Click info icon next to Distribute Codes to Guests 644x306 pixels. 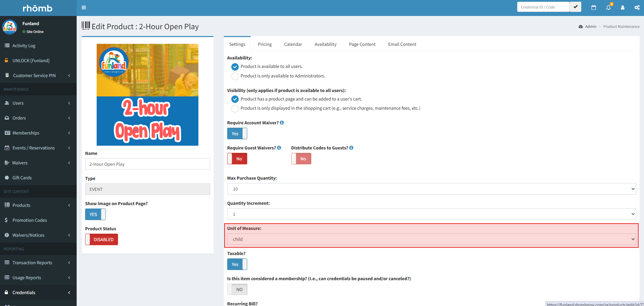point(351,148)
